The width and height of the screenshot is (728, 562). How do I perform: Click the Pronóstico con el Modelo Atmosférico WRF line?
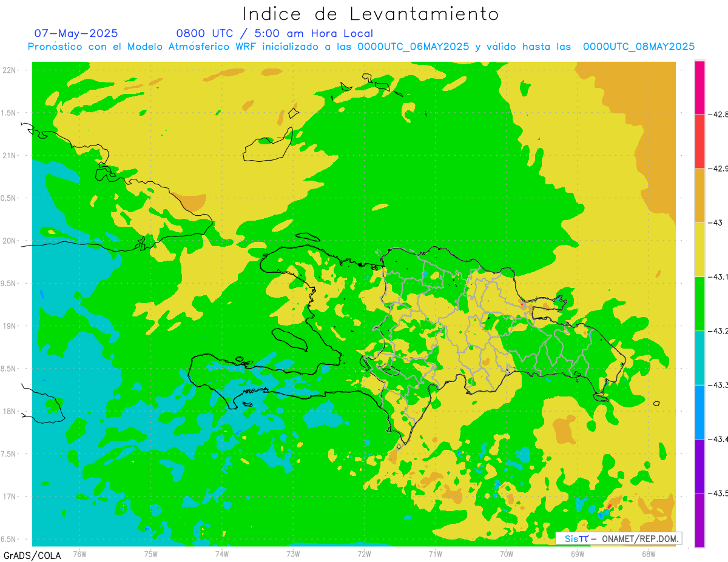point(361,47)
